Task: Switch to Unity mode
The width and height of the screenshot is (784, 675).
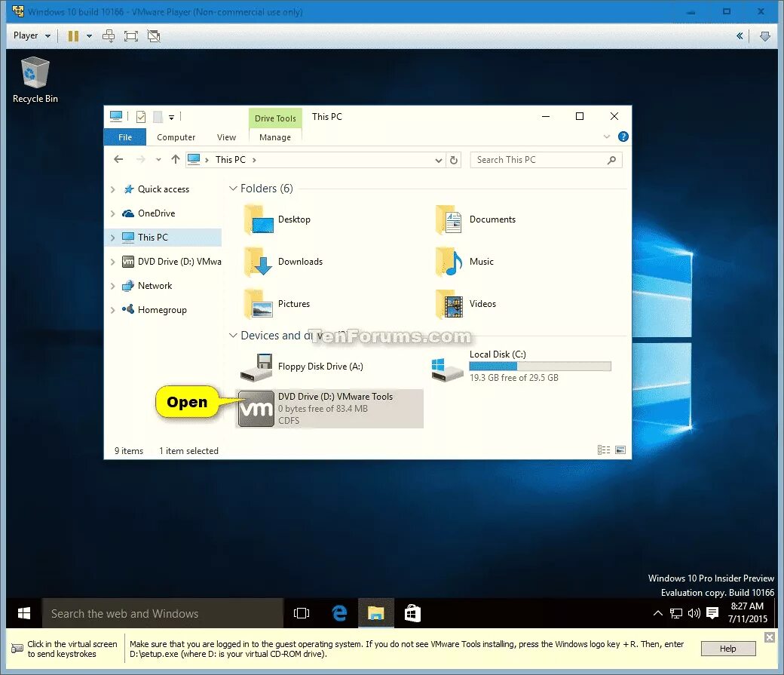Action: point(153,35)
